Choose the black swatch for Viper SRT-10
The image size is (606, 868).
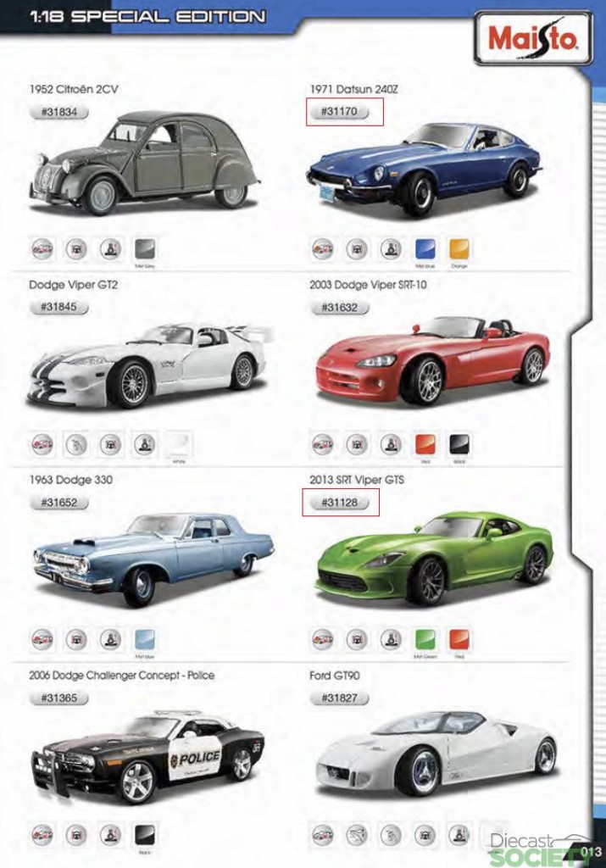pyautogui.click(x=459, y=444)
